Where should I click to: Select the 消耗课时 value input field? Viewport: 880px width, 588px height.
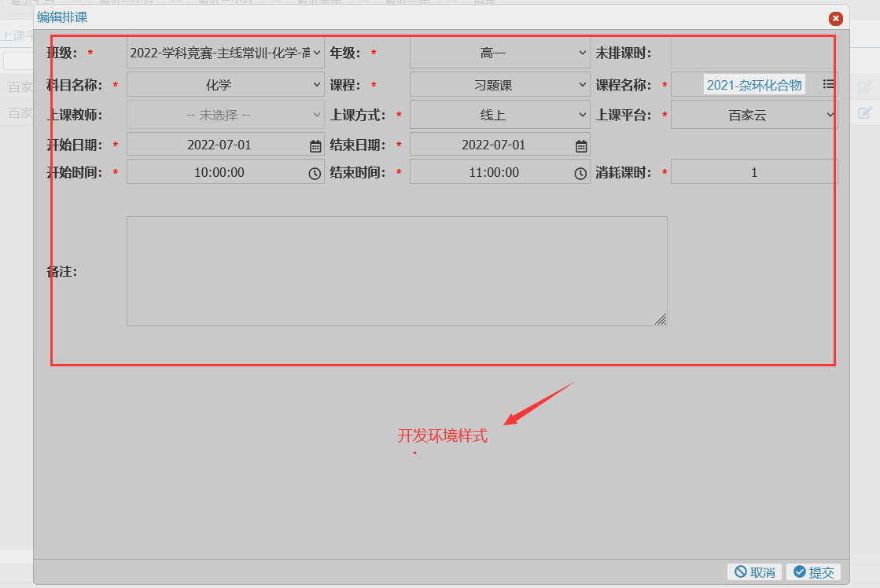[x=753, y=171]
